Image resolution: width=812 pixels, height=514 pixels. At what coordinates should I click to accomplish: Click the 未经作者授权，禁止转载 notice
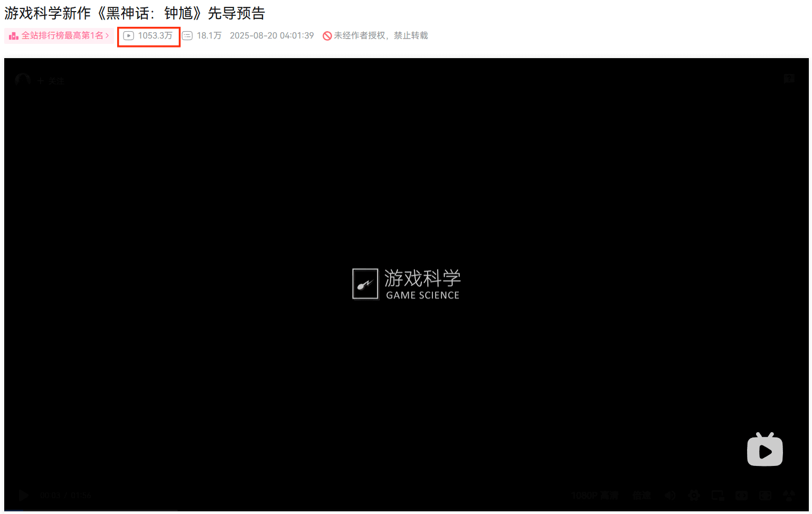click(x=381, y=36)
